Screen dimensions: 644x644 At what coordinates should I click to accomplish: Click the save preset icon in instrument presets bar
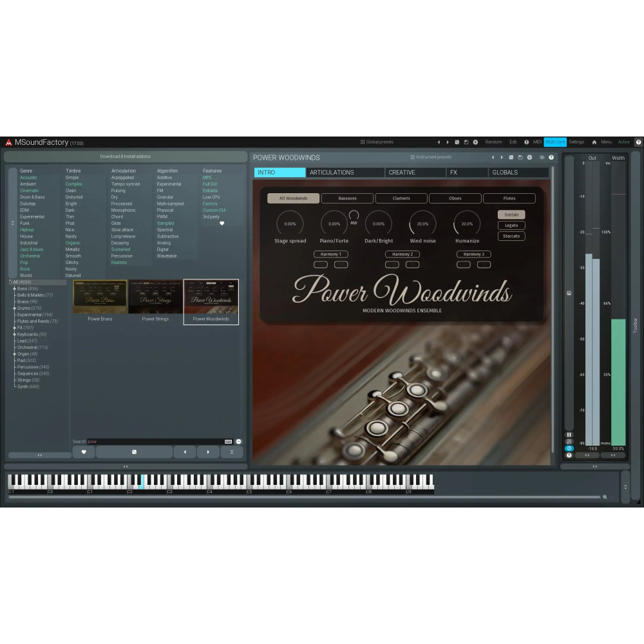tap(521, 156)
